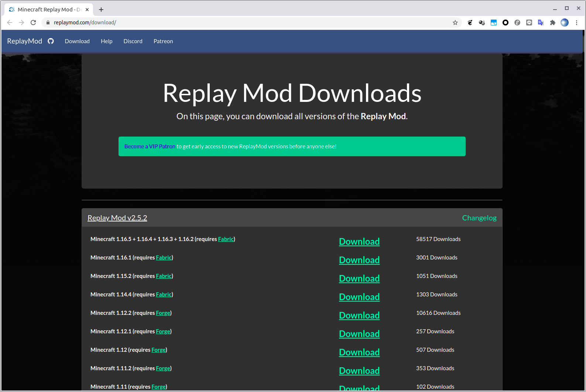
Task: Open the Chrome three-dot menu
Action: point(576,23)
